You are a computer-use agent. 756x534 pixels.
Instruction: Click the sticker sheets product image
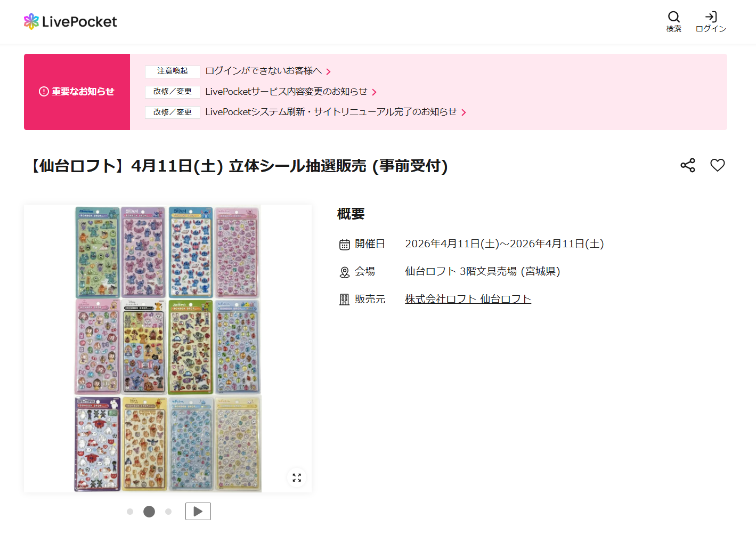(x=168, y=349)
